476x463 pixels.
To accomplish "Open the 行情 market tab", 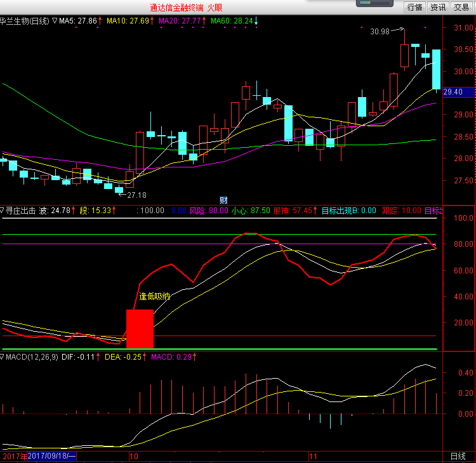I will [414, 7].
